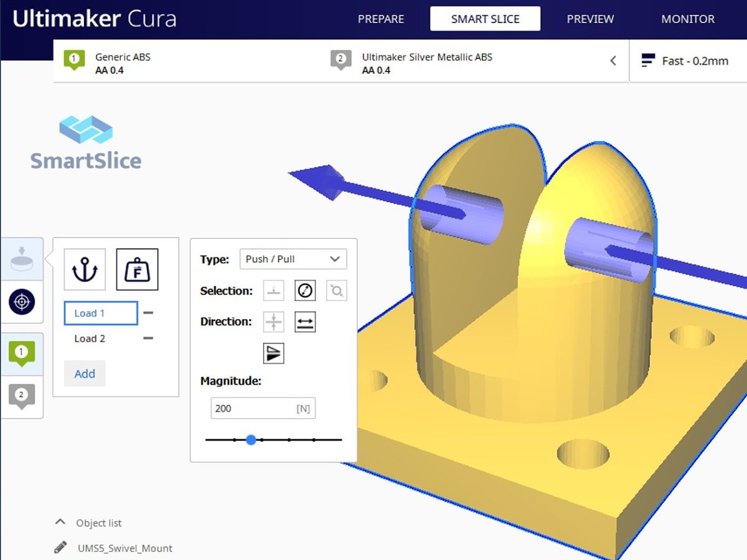The image size is (747, 560).
Task: Open the Fast - 0.2mm print settings
Action: point(688,61)
